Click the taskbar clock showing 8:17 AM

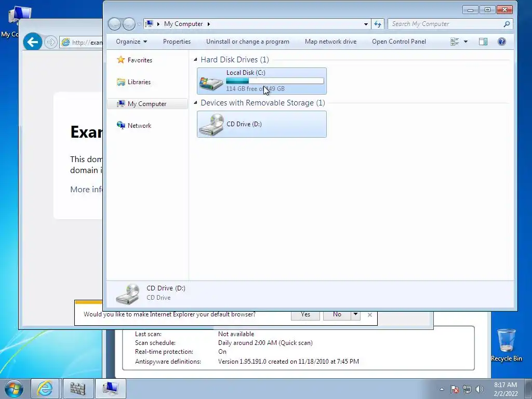[506, 389]
